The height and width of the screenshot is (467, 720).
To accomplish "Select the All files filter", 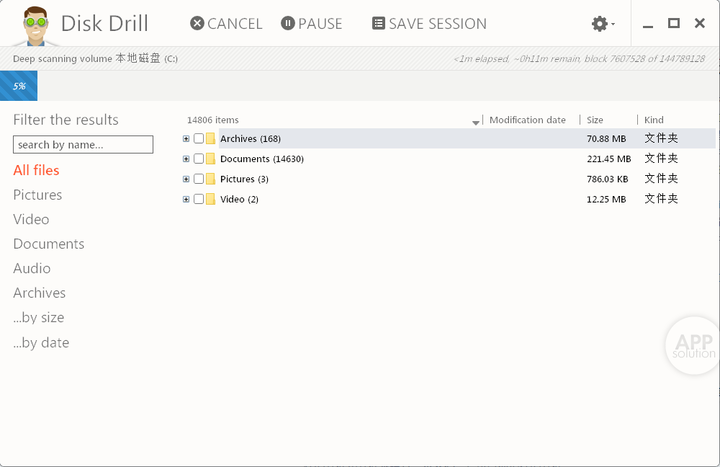I will tap(36, 170).
